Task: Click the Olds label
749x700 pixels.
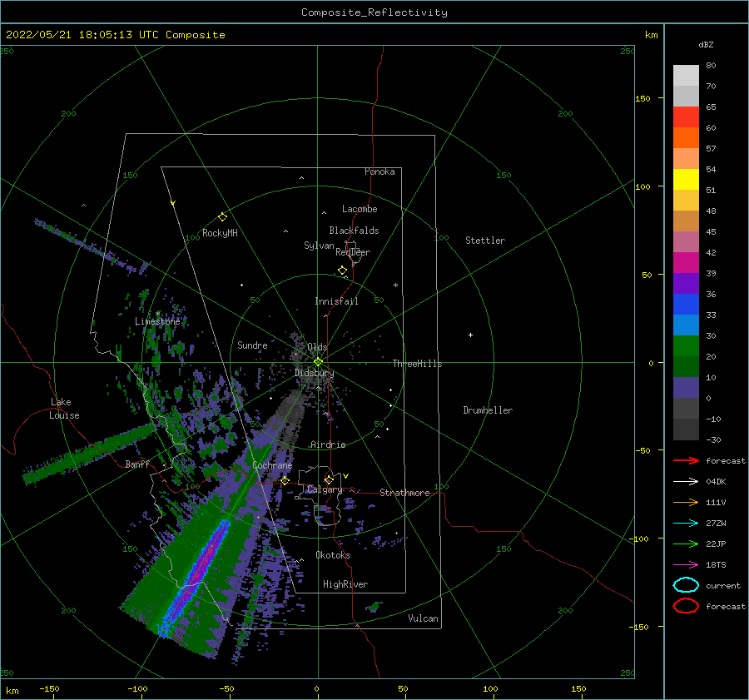Action: click(x=317, y=347)
